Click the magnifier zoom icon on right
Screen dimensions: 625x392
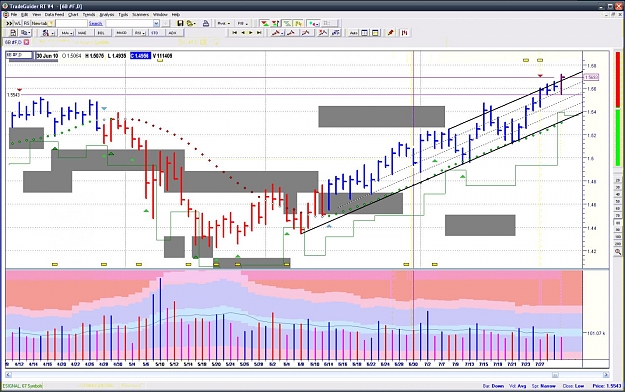(x=618, y=251)
